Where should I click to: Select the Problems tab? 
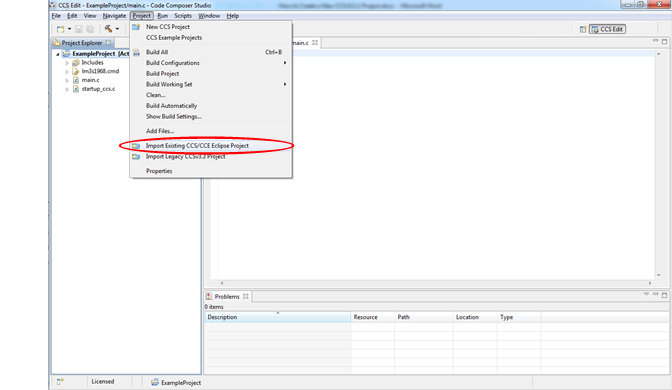point(227,297)
